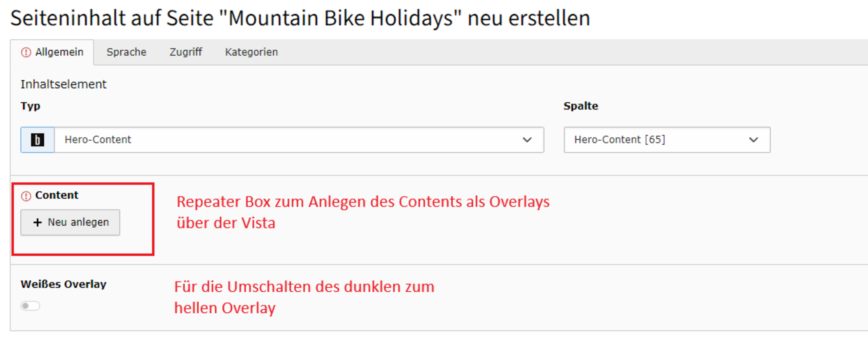Click the plus icon in Neu anlegen
The image size is (868, 350).
pyautogui.click(x=37, y=222)
